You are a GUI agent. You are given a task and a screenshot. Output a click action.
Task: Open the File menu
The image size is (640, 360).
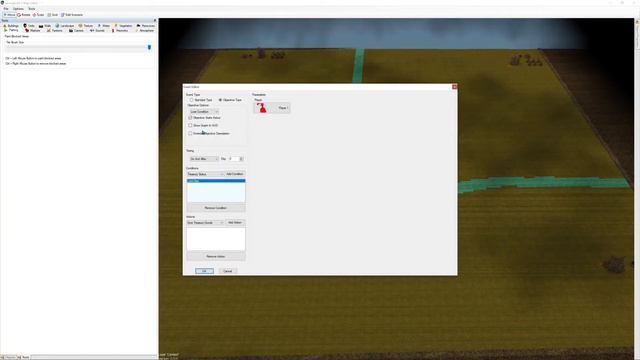(6, 9)
